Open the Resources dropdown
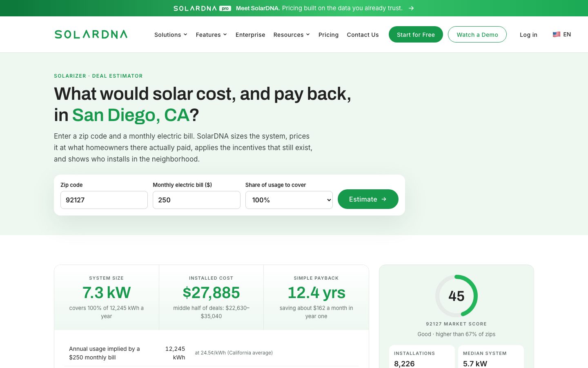The image size is (588, 368). 292,35
